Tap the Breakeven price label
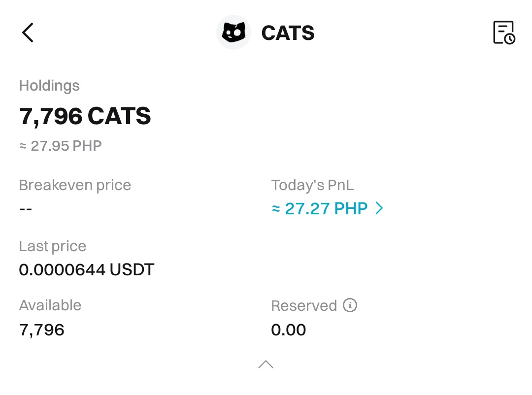The width and height of the screenshot is (532, 395). [x=75, y=185]
